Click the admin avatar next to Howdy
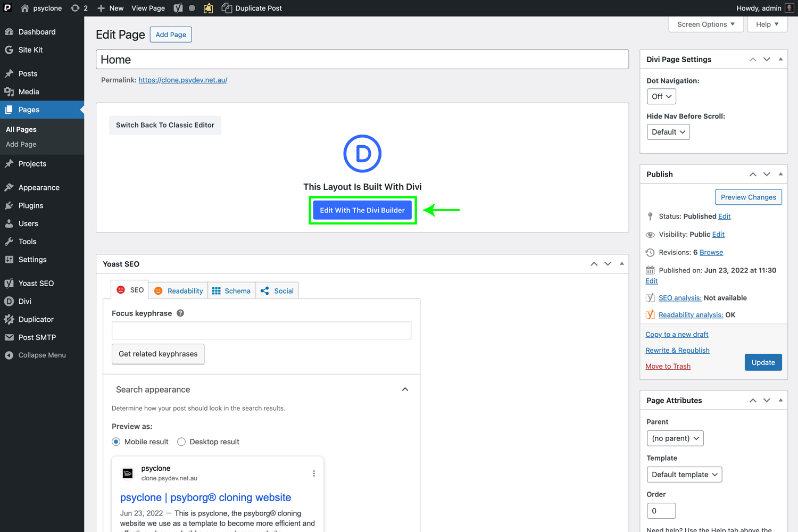The width and height of the screenshot is (798, 532). pyautogui.click(x=789, y=8)
